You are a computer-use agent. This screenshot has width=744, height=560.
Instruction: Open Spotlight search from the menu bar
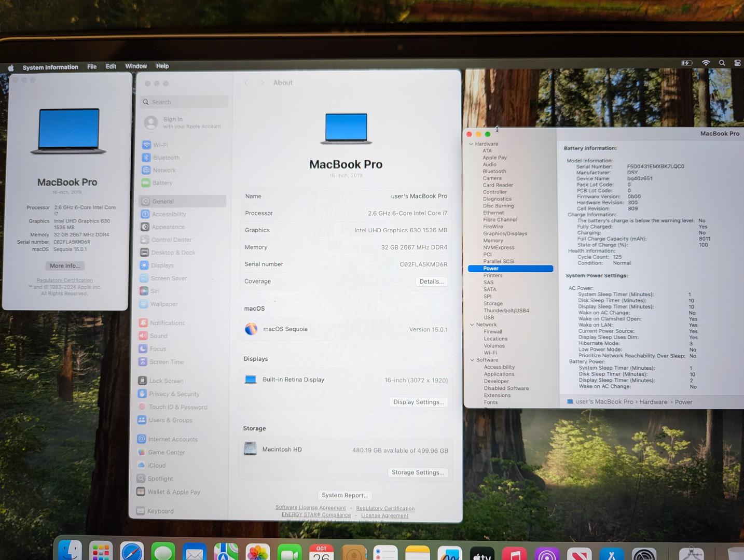pyautogui.click(x=722, y=63)
